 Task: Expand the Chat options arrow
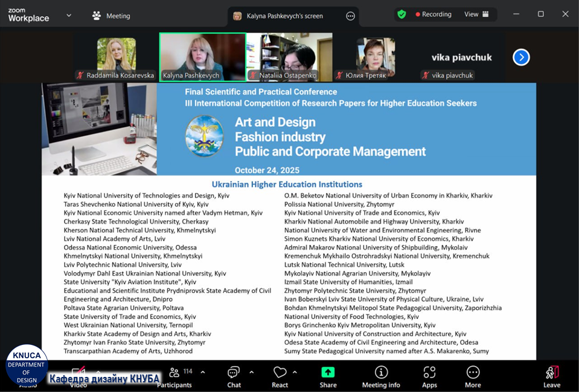pos(251,372)
